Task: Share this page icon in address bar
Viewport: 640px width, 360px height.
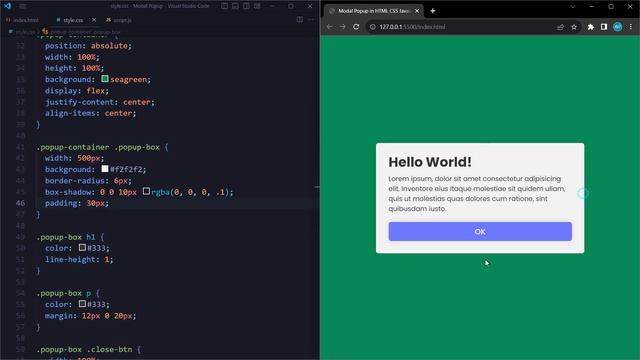Action: [x=560, y=27]
